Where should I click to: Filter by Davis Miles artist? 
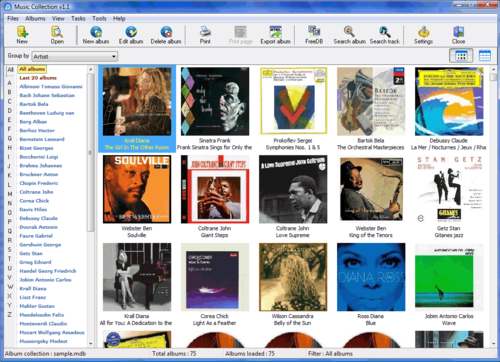[x=33, y=210]
